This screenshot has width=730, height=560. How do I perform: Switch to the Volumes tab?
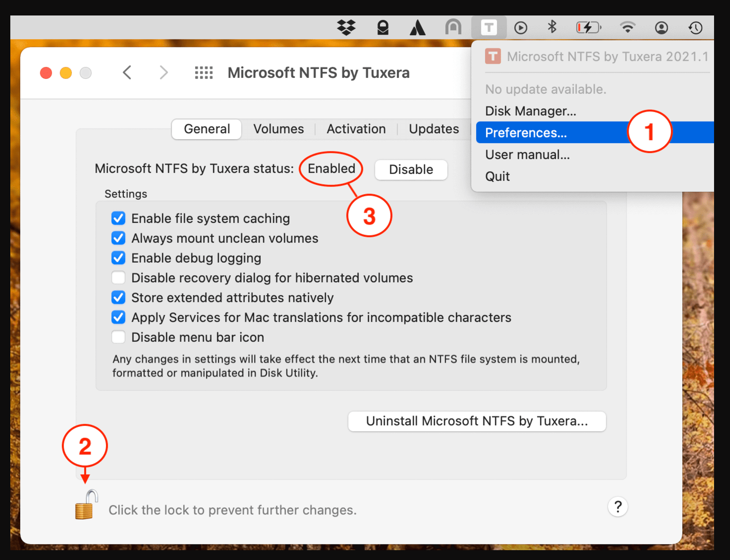(x=278, y=129)
